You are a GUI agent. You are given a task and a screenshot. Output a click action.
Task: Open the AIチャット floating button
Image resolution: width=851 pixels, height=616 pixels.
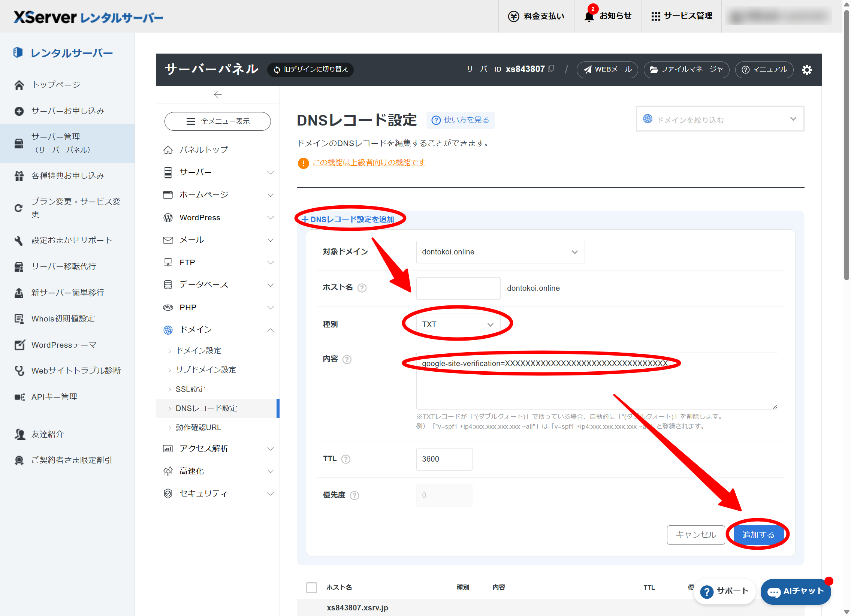(796, 591)
